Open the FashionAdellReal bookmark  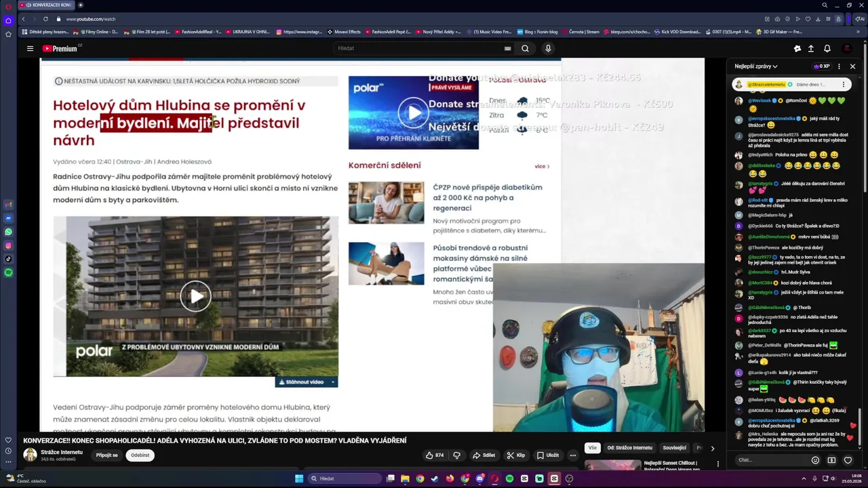[198, 32]
